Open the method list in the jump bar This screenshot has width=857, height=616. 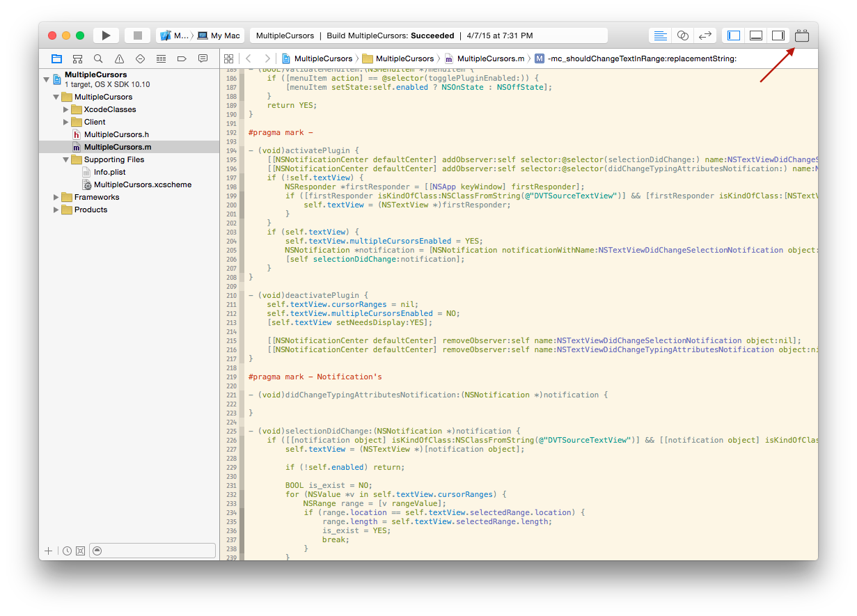click(x=636, y=58)
